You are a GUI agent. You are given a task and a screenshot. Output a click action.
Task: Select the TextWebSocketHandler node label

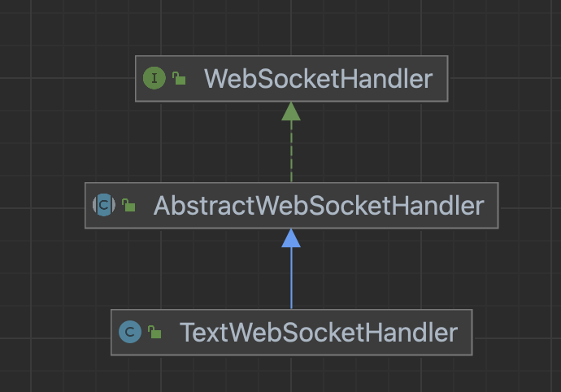coord(319,333)
